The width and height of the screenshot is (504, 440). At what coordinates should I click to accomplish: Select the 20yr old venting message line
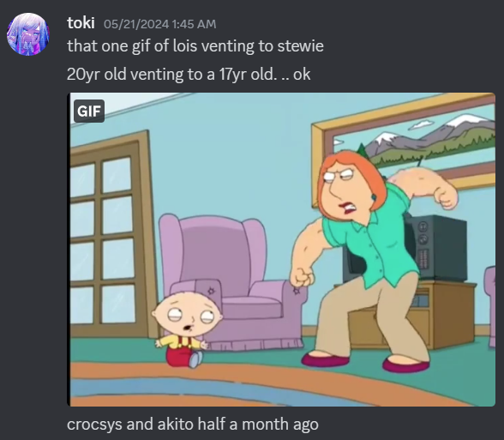(189, 75)
